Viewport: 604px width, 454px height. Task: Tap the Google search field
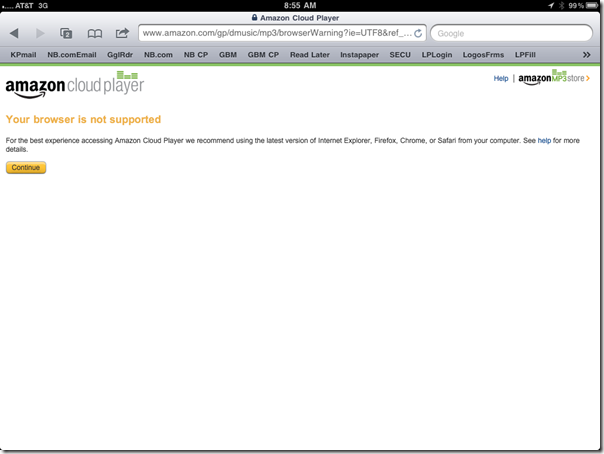click(x=511, y=33)
